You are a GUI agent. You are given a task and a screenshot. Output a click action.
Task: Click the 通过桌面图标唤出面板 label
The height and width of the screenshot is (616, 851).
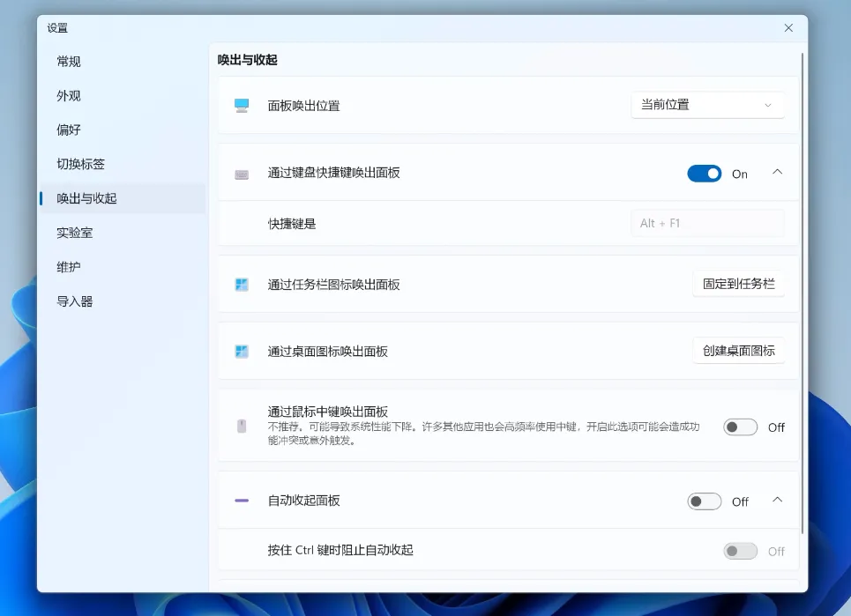[x=328, y=352]
